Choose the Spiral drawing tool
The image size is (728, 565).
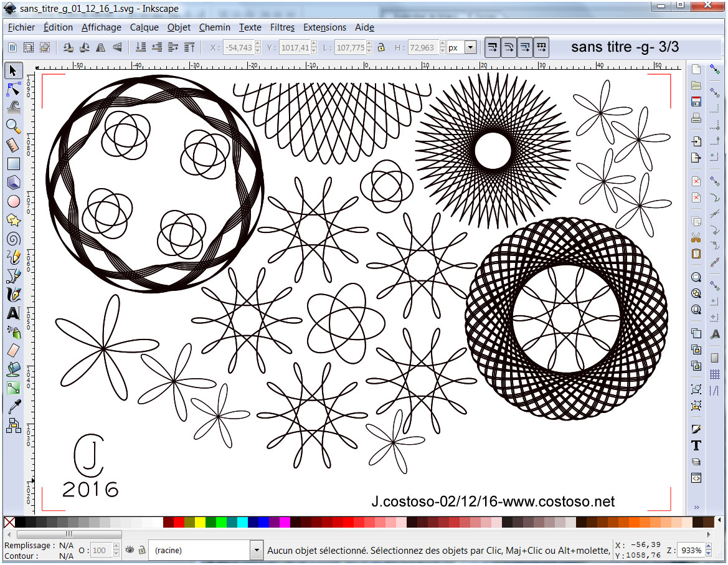tap(13, 239)
